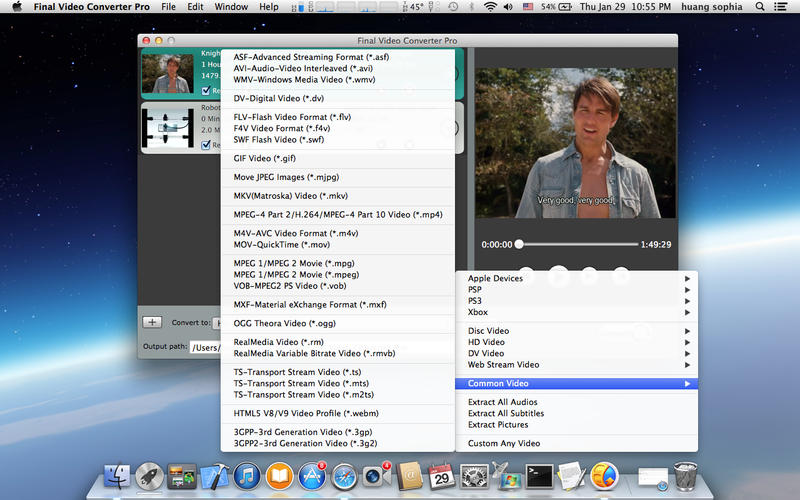Toggle checkbox on the Robot video item

pyautogui.click(x=206, y=145)
